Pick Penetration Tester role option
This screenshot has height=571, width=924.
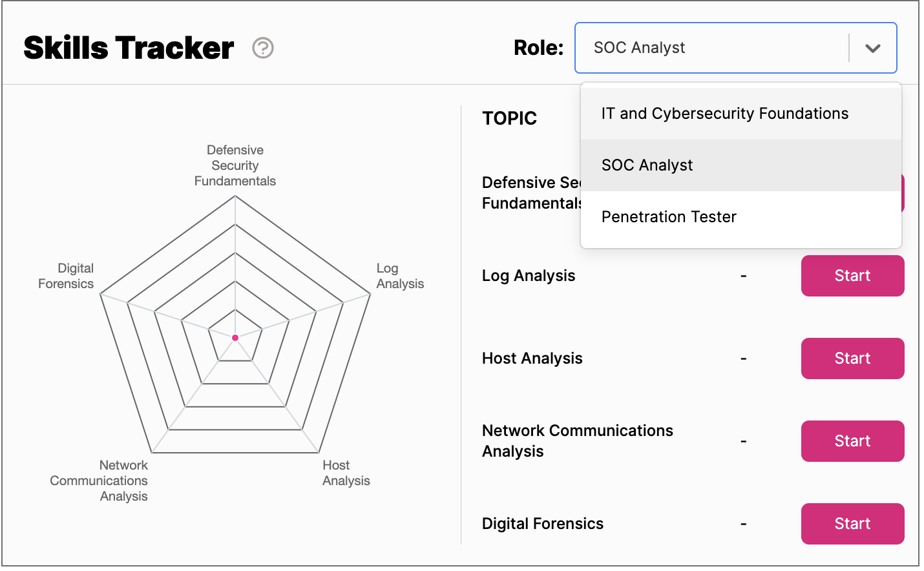pyautogui.click(x=669, y=217)
